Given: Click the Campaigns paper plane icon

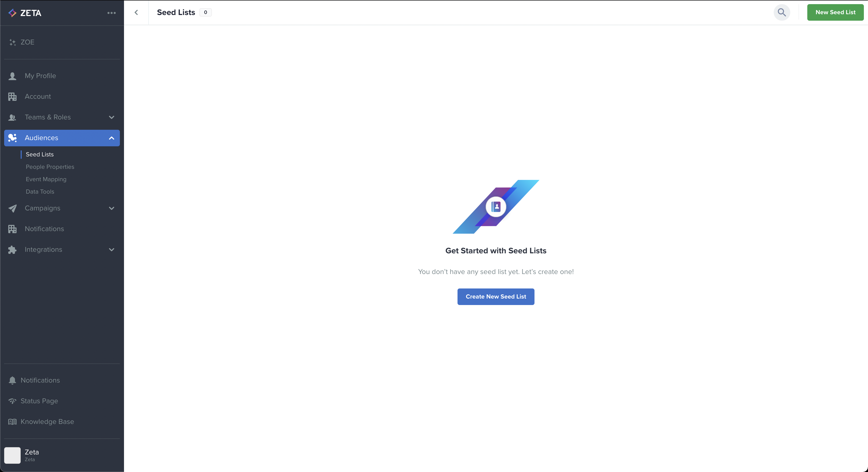Looking at the screenshot, I should [12, 208].
